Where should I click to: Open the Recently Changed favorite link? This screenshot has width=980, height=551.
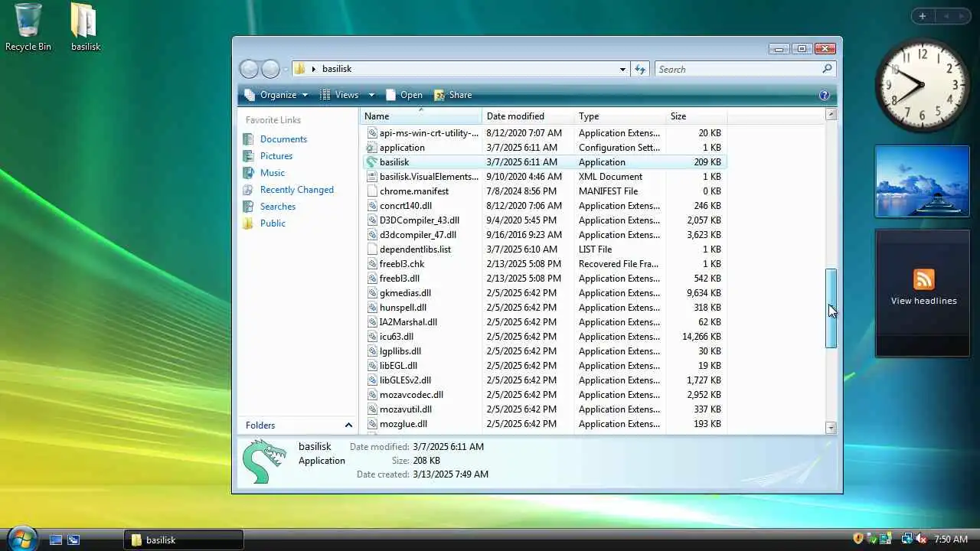297,190
